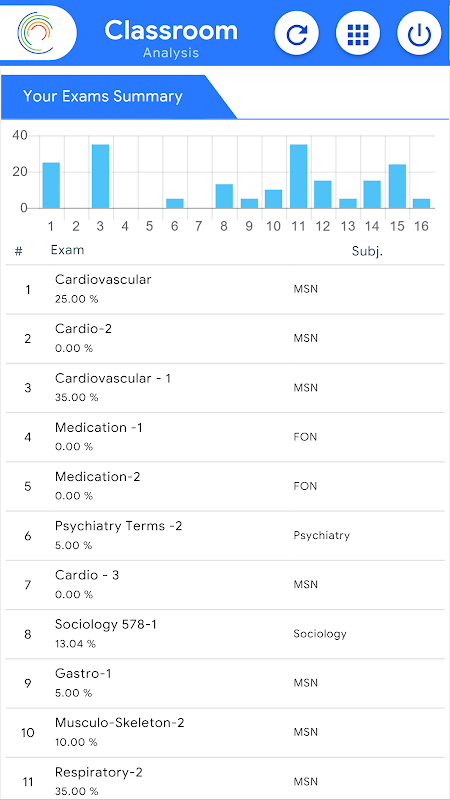Click the Subj. column header
The width and height of the screenshot is (450, 800).
click(x=367, y=251)
